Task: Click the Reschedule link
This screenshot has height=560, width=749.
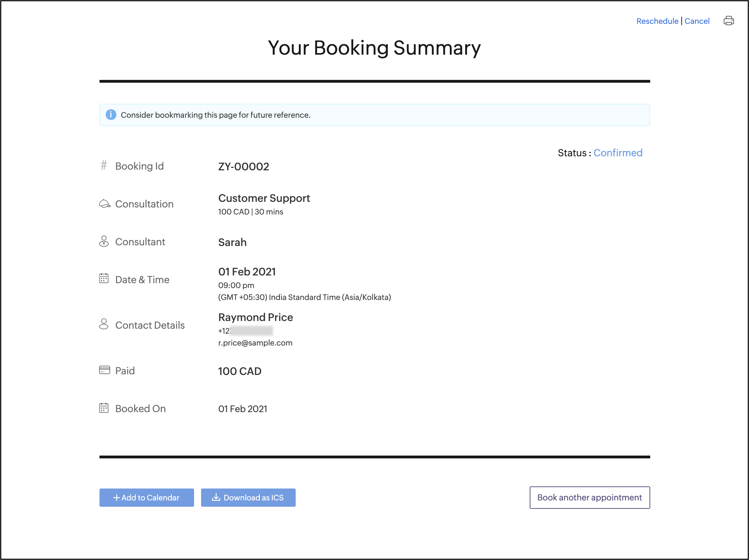Action: 657,21
